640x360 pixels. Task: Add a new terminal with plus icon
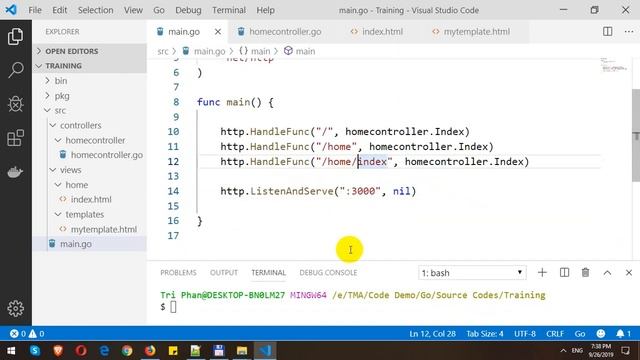[542, 273]
